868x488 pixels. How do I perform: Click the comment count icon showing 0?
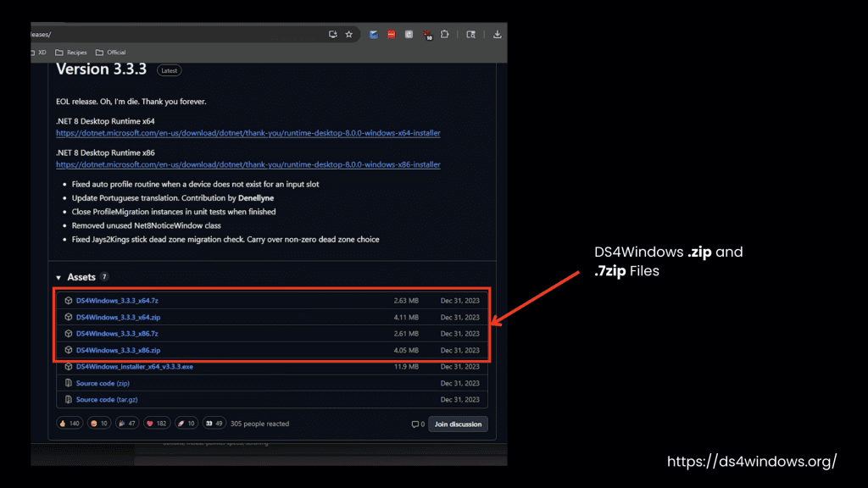418,424
